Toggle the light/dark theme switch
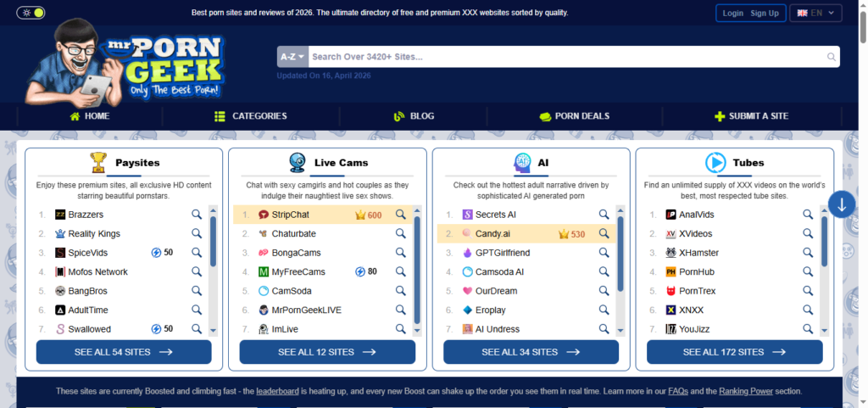The height and width of the screenshot is (408, 868). 31,13
